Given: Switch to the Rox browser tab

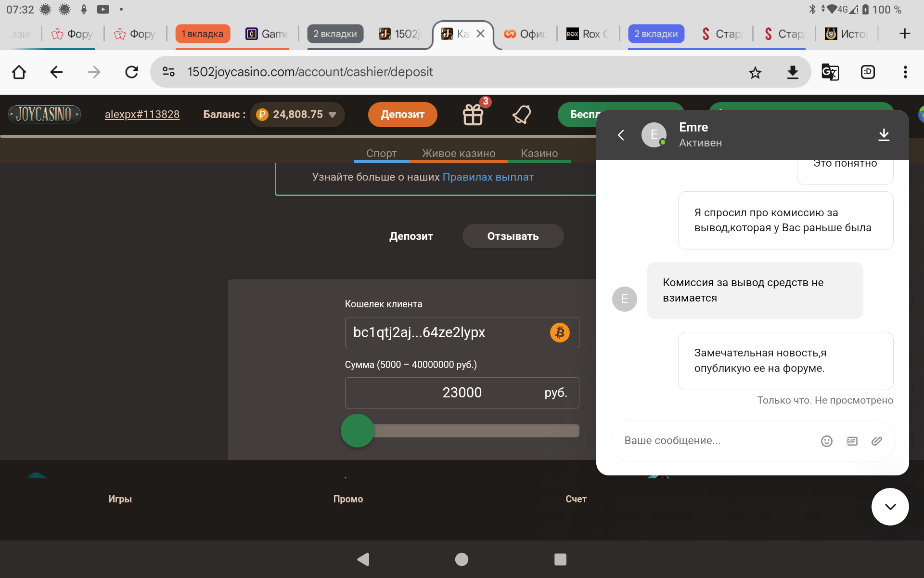Looking at the screenshot, I should [x=589, y=34].
